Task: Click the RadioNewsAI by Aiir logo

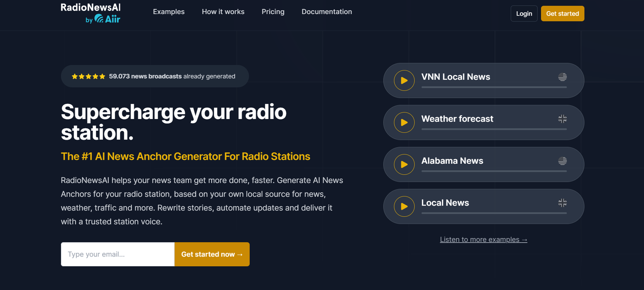Action: coord(91,13)
